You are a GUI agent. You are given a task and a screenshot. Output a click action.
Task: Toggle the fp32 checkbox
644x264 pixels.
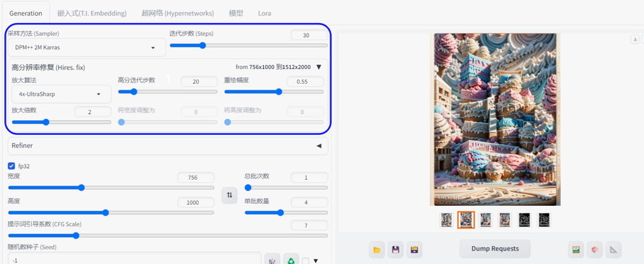click(x=11, y=166)
